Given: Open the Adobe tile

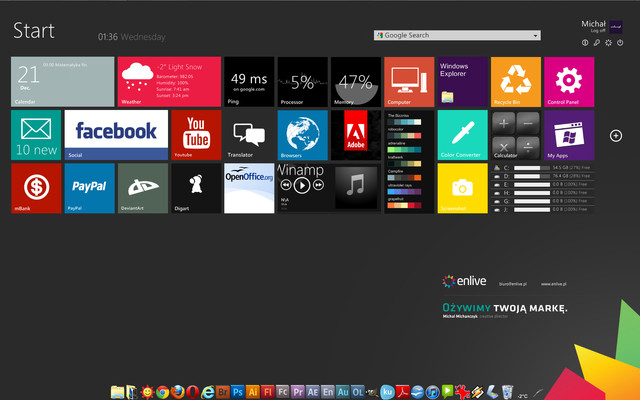Looking at the screenshot, I should (x=356, y=135).
